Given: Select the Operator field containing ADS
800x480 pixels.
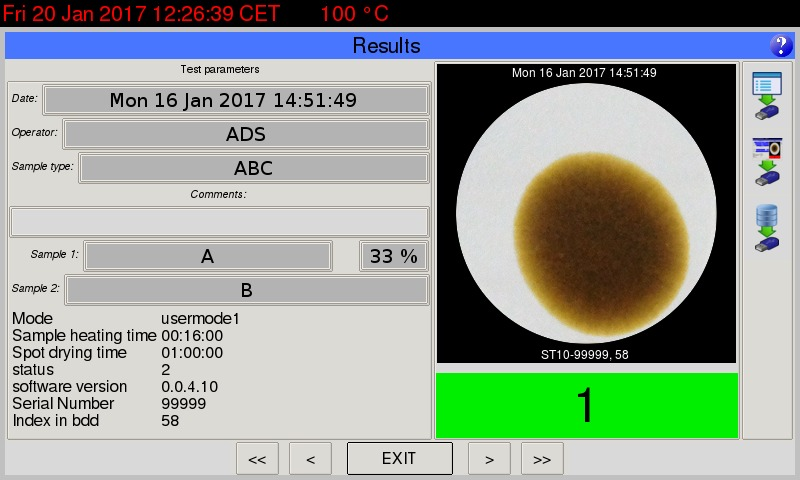Looking at the screenshot, I should (245, 134).
